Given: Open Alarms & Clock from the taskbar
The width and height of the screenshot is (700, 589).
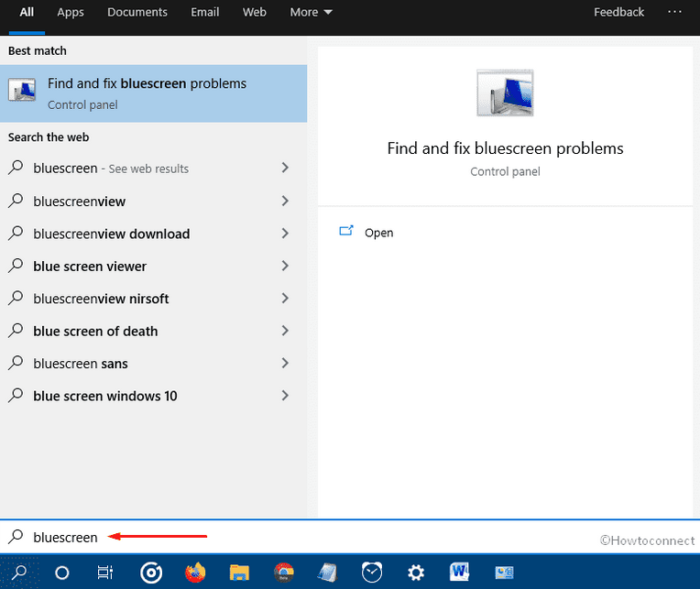Looking at the screenshot, I should coord(372,573).
